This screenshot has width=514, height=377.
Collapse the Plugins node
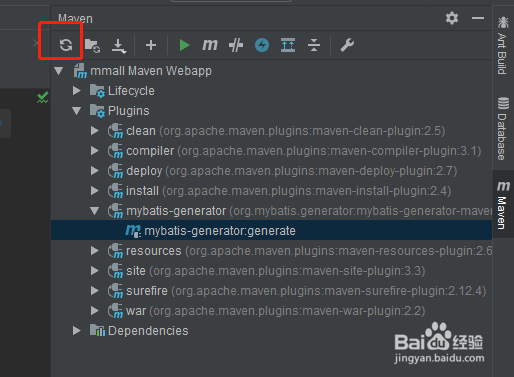77,111
